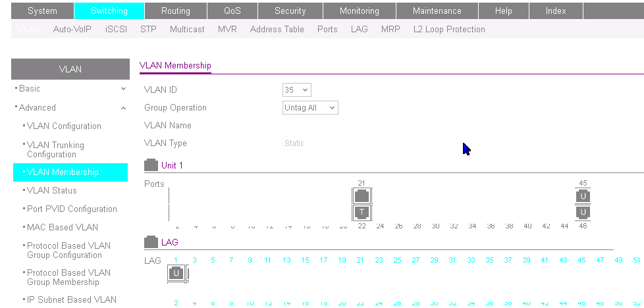Go to STP submenu
The height and width of the screenshot is (308, 644).
148,29
